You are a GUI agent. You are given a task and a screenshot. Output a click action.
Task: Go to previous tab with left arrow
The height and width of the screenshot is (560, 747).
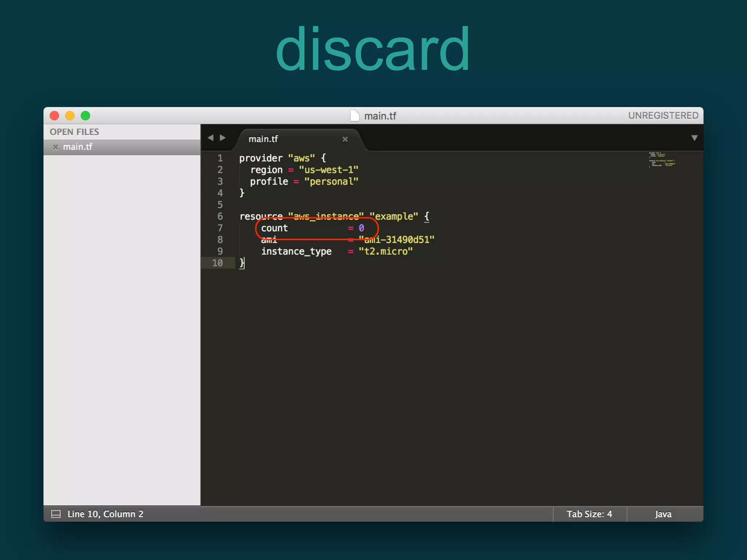coord(210,138)
